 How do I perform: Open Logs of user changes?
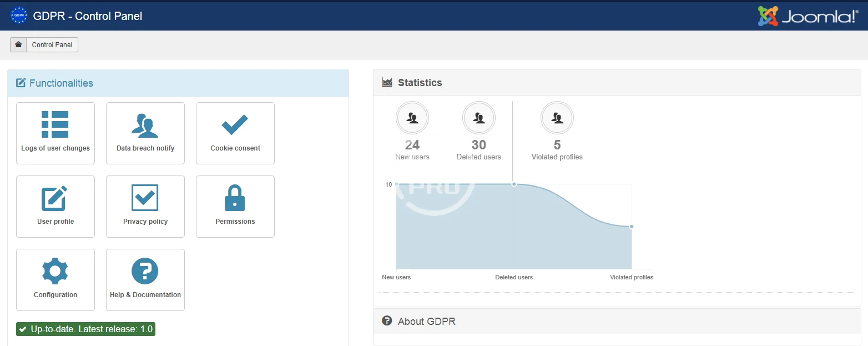[x=55, y=133]
